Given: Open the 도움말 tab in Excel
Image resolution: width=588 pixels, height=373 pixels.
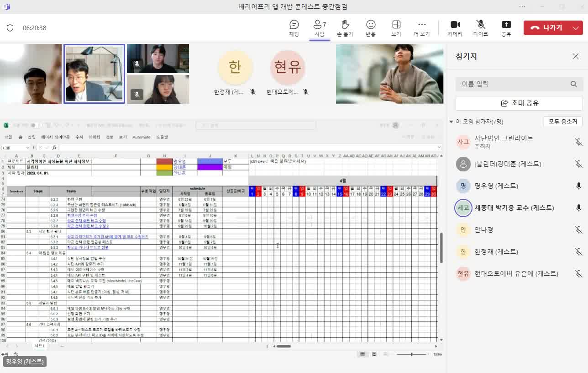Looking at the screenshot, I should point(162,137).
